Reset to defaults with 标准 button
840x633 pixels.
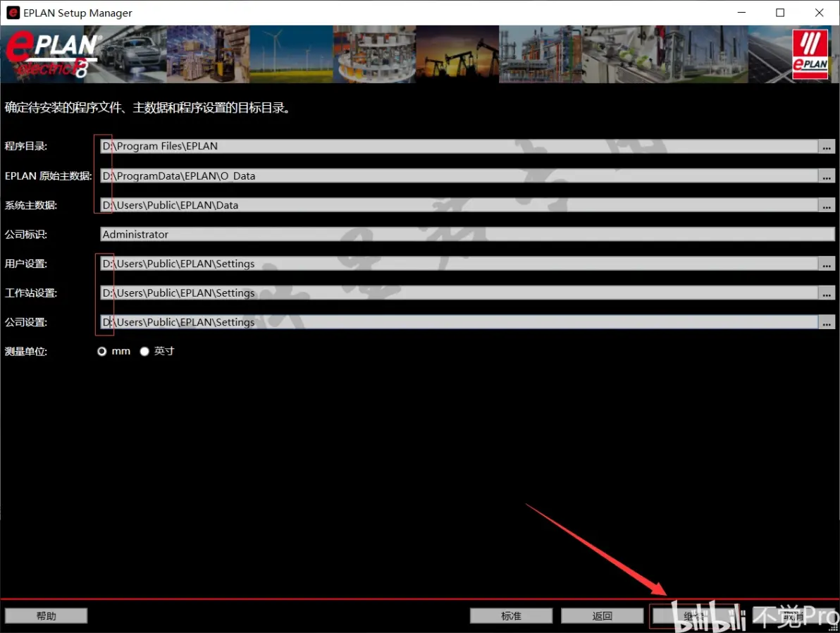click(x=511, y=616)
